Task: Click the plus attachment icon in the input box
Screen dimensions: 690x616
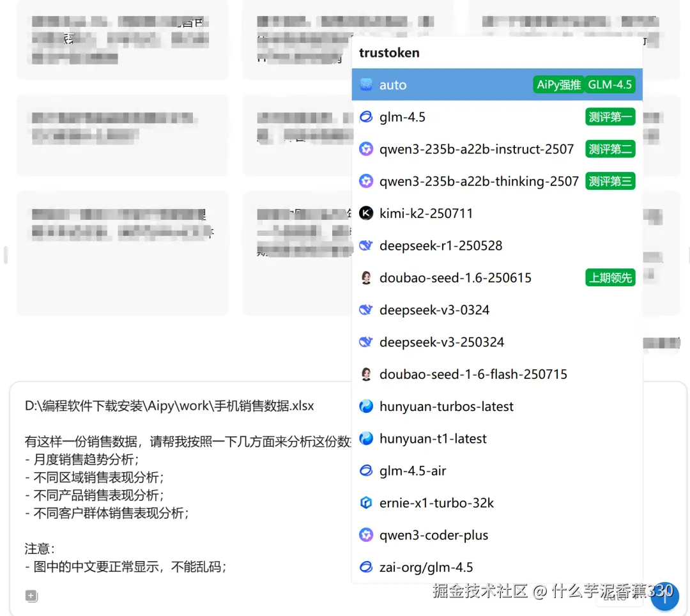Action: point(31,596)
